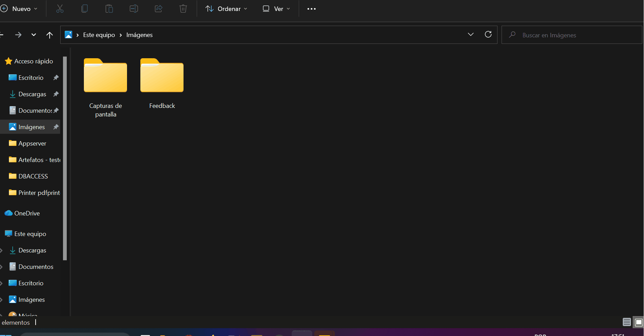This screenshot has width=644, height=336.
Task: Click the navigation pane vertical scrollbar
Action: [x=65, y=159]
